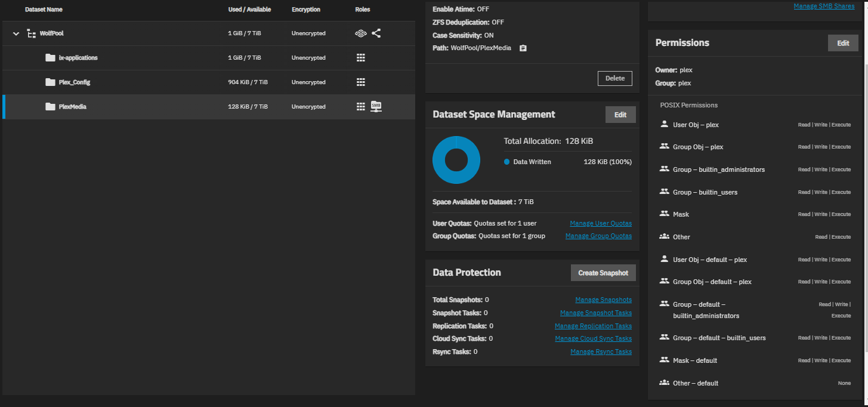Click the PlexMedia folder icon
Screen dimensions: 868x407
(50, 107)
